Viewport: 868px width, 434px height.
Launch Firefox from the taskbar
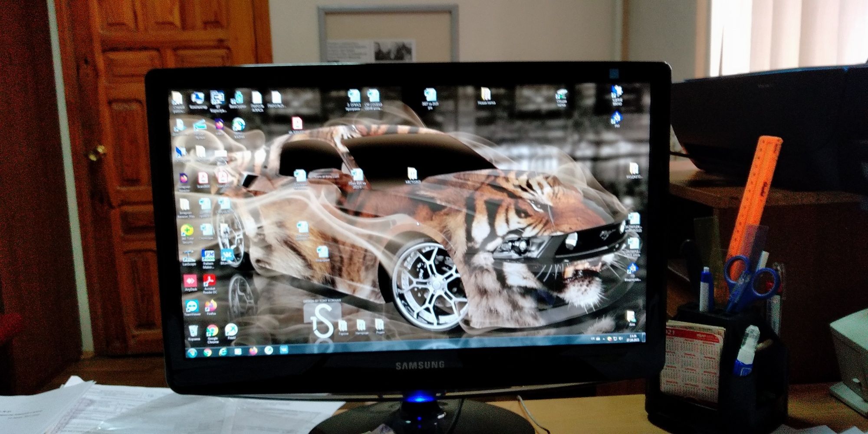click(x=253, y=350)
